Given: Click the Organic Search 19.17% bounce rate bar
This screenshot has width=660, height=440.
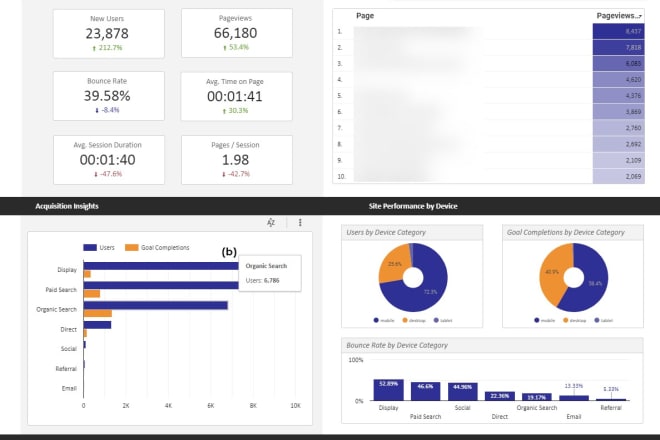Looking at the screenshot, I should click(537, 397).
